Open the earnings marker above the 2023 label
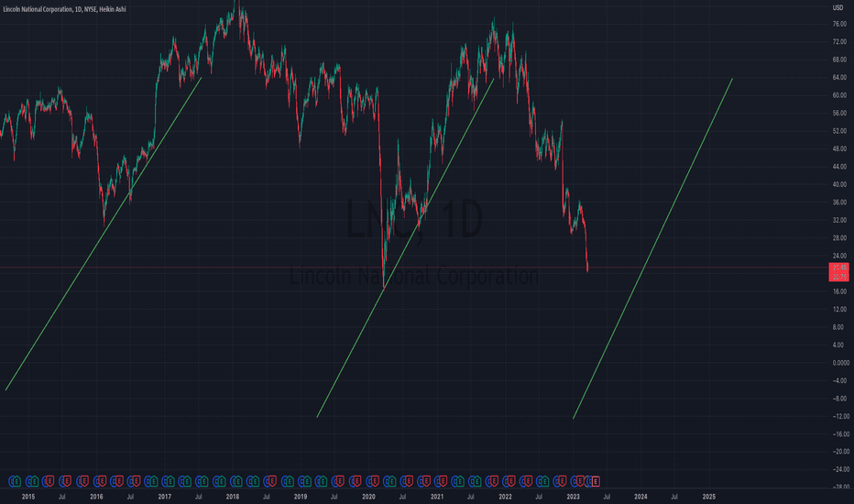The height and width of the screenshot is (504, 854). coord(579,481)
